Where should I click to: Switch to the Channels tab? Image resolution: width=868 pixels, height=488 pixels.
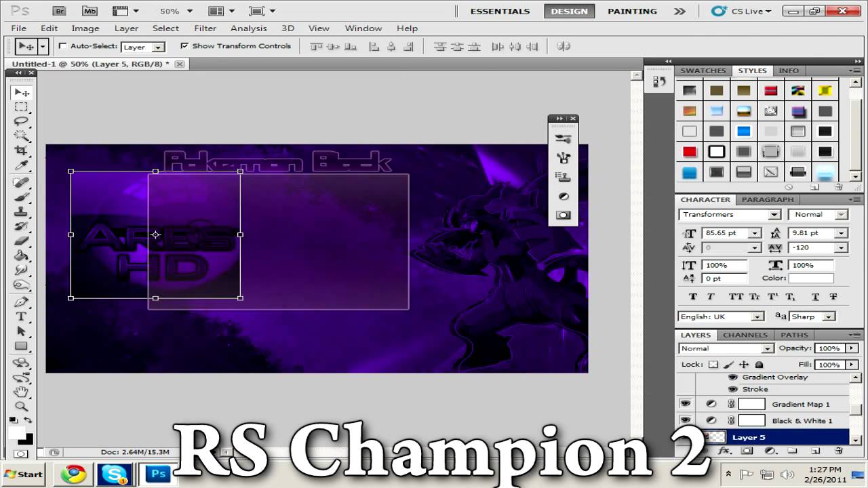coord(745,335)
